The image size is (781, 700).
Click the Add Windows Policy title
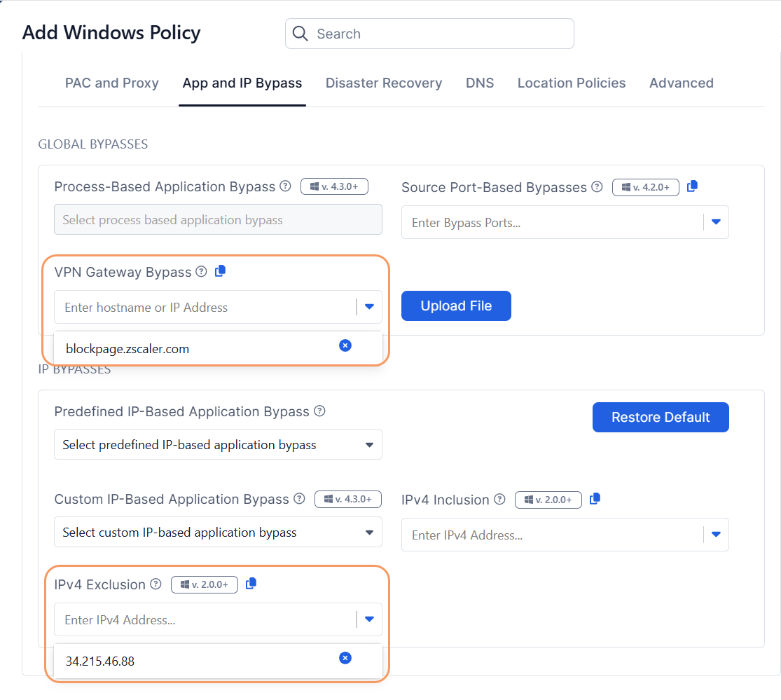tap(111, 33)
